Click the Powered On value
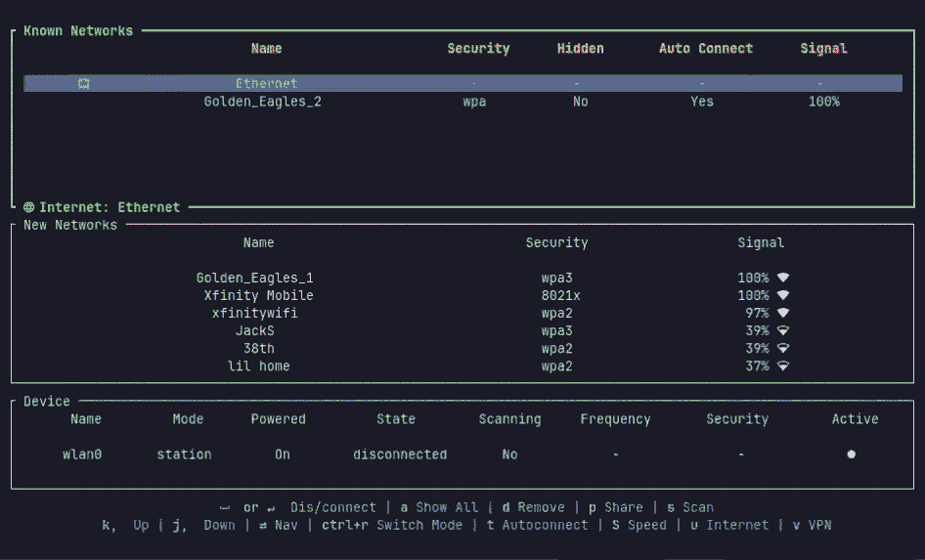 282,454
